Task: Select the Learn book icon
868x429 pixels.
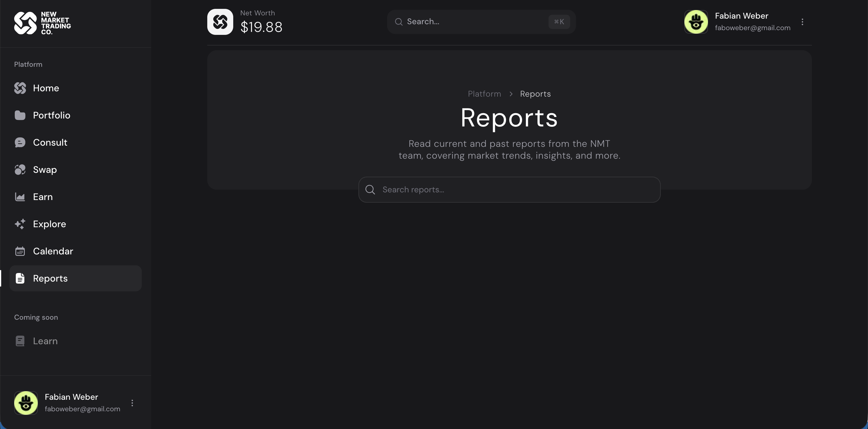Action: pyautogui.click(x=20, y=341)
